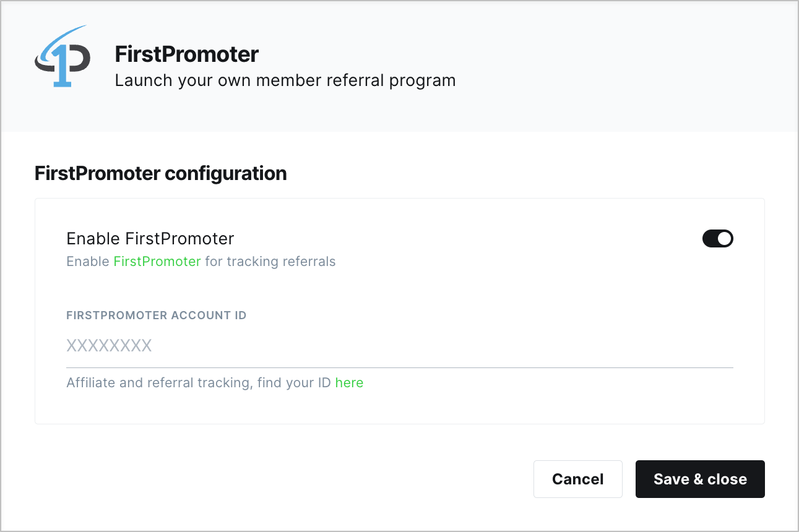Click the "for tracking referrals" description text
This screenshot has height=532, width=799.
click(270, 262)
